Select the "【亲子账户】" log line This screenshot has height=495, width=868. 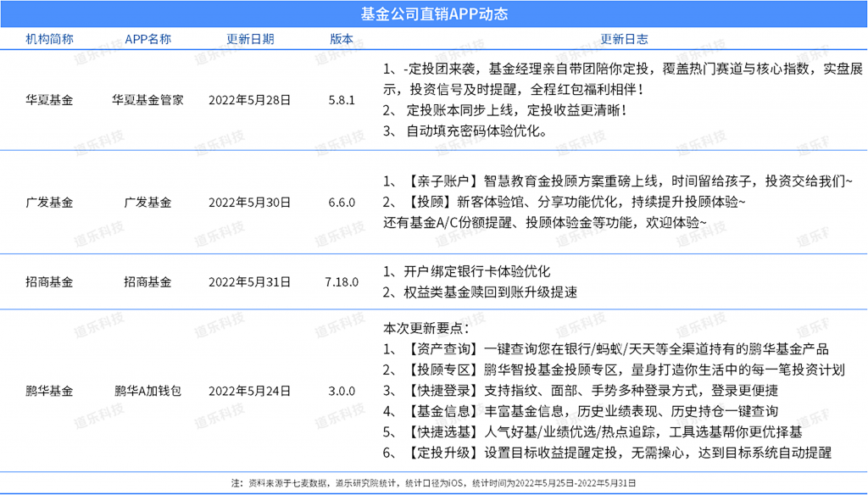(618, 181)
